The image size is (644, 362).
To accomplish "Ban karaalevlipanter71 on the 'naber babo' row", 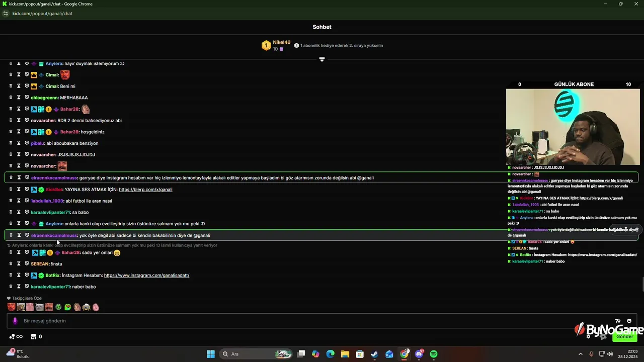I will click(x=27, y=287).
